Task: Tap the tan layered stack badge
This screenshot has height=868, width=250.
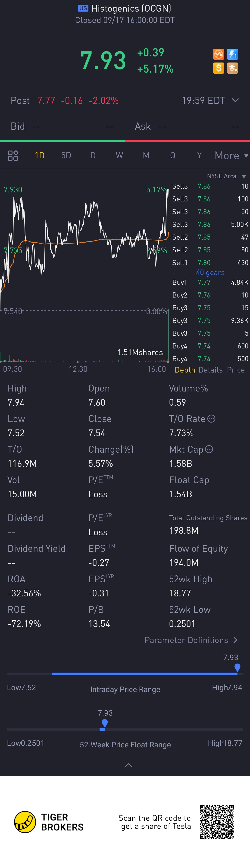Action: click(x=232, y=68)
